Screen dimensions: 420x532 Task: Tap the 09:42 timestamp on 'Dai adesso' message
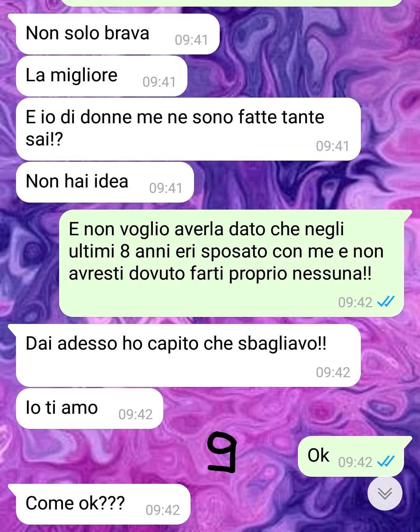333,373
